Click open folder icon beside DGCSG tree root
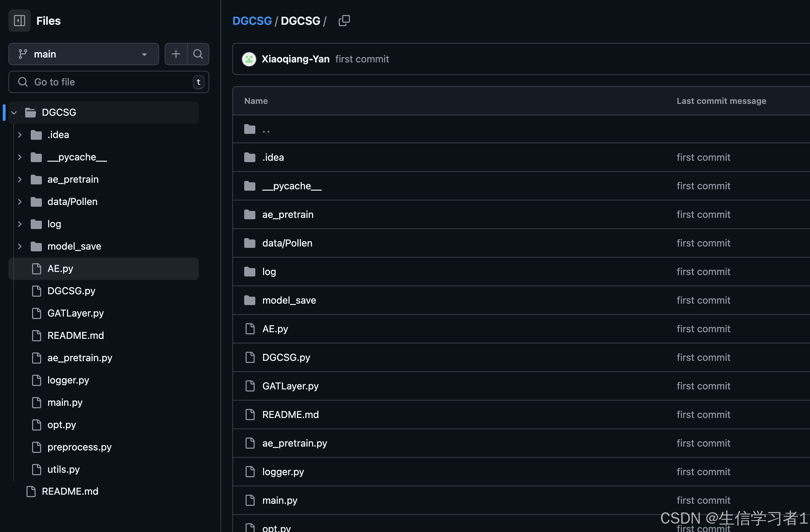 31,113
